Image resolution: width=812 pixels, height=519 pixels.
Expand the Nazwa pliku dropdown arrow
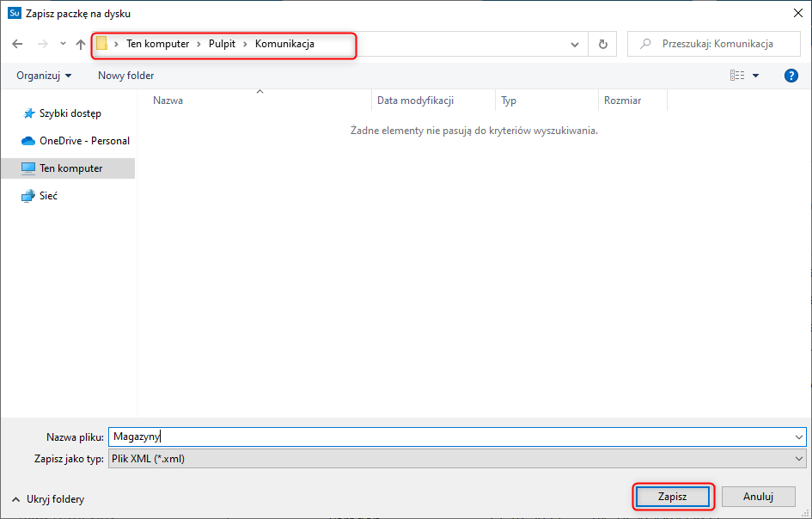coord(799,437)
